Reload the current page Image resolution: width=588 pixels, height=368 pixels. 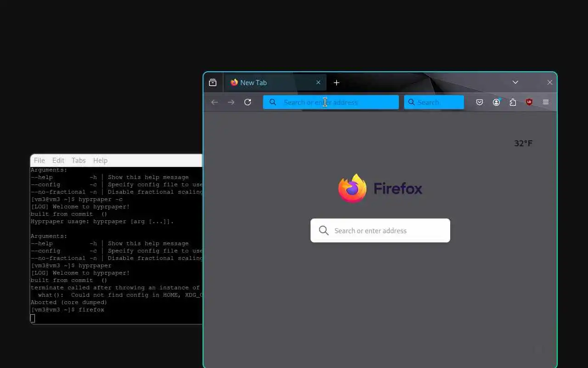[x=248, y=102]
